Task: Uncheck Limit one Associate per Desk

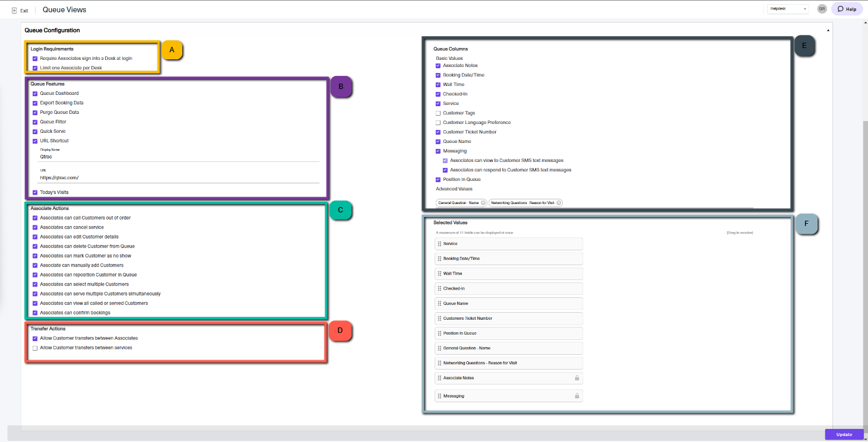Action: click(35, 68)
